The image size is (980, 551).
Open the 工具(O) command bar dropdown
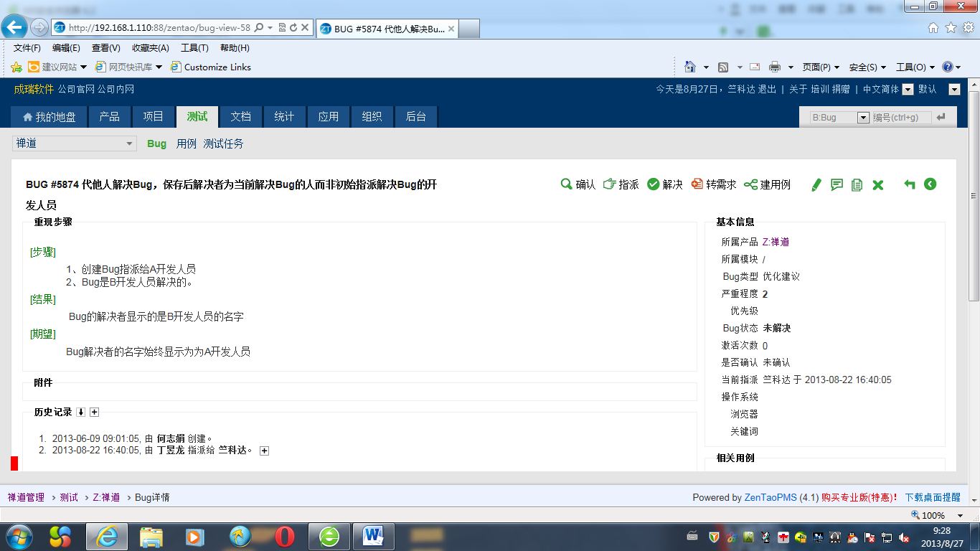915,67
